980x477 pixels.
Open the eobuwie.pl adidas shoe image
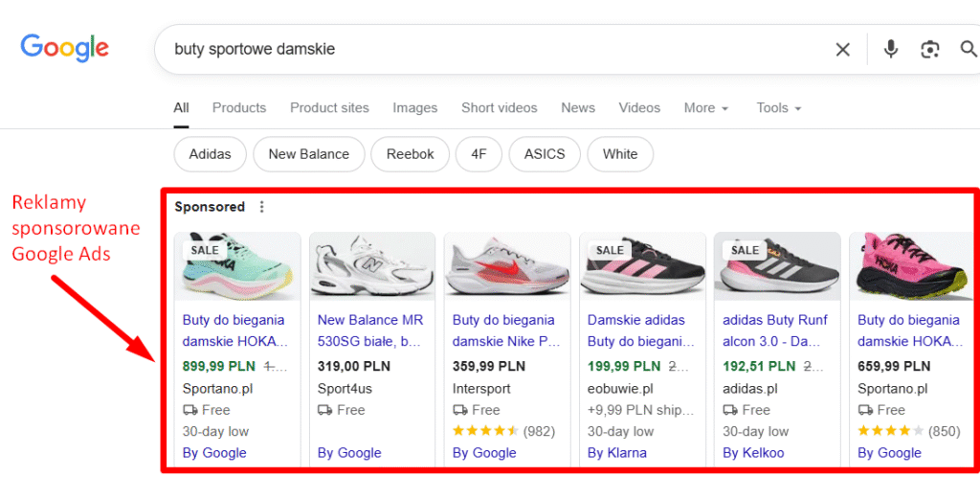tap(642, 266)
